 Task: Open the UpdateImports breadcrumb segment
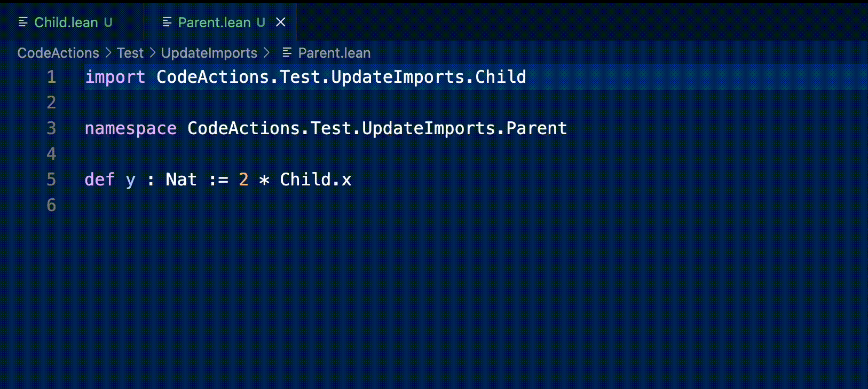click(x=209, y=53)
